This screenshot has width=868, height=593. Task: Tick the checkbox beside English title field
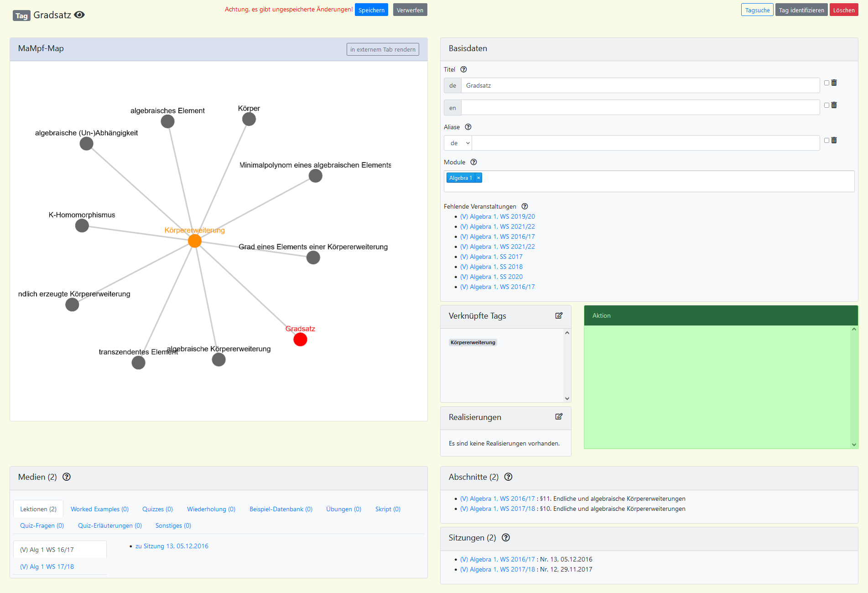coord(826,105)
